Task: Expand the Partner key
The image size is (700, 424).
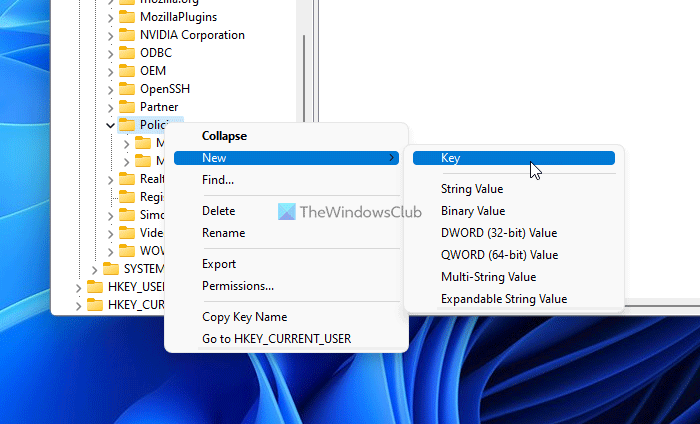Action: pos(110,108)
